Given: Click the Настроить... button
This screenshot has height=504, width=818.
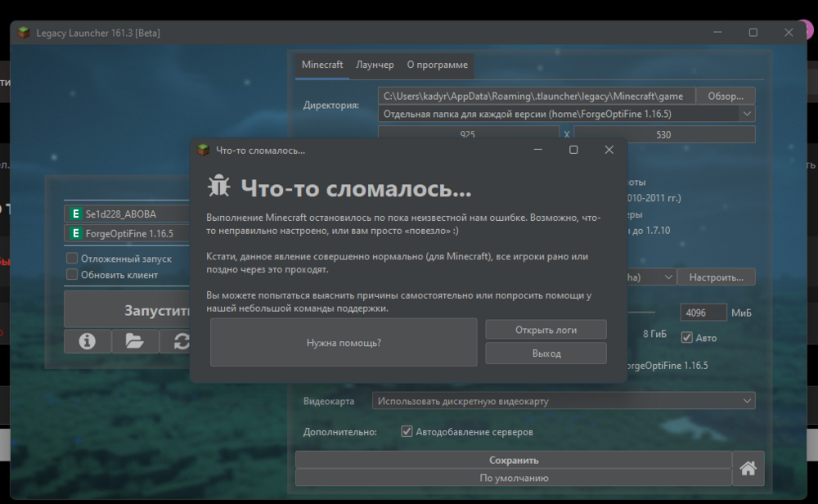Looking at the screenshot, I should (x=717, y=277).
